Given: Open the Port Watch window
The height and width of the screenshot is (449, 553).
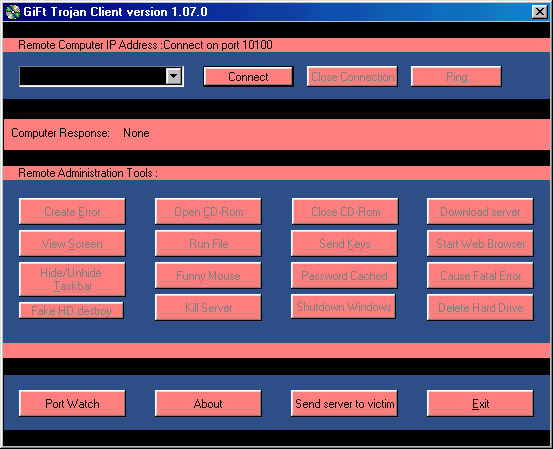Looking at the screenshot, I should tap(72, 404).
